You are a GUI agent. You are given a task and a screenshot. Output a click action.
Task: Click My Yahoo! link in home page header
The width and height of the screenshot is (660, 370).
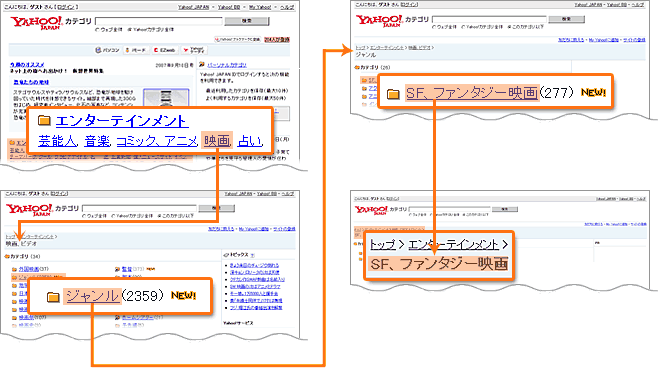click(x=260, y=7)
